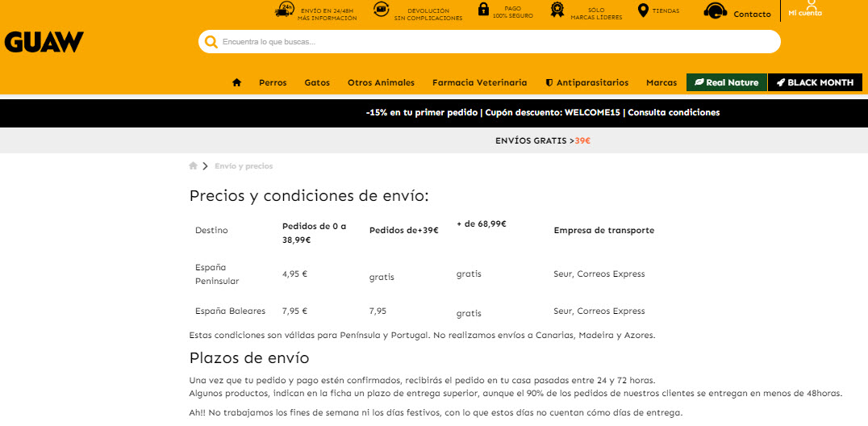
Task: Go to home via house menu icon
Action: pyautogui.click(x=236, y=82)
